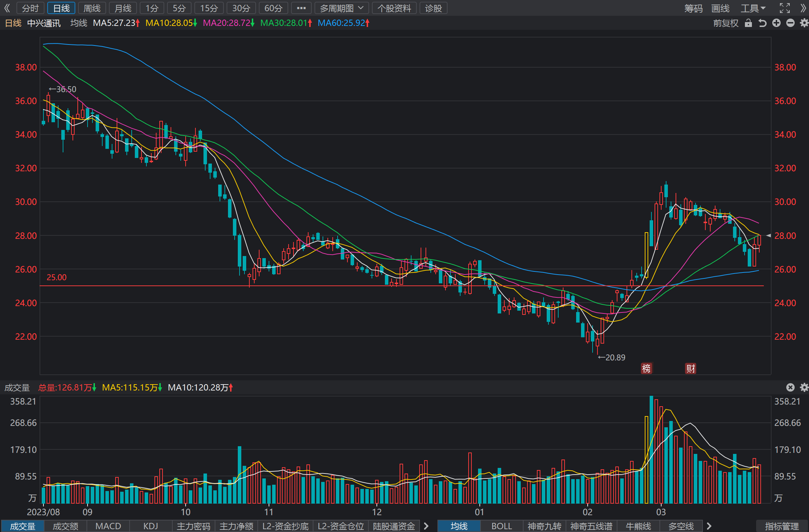Select 60分 minute period

(x=274, y=8)
